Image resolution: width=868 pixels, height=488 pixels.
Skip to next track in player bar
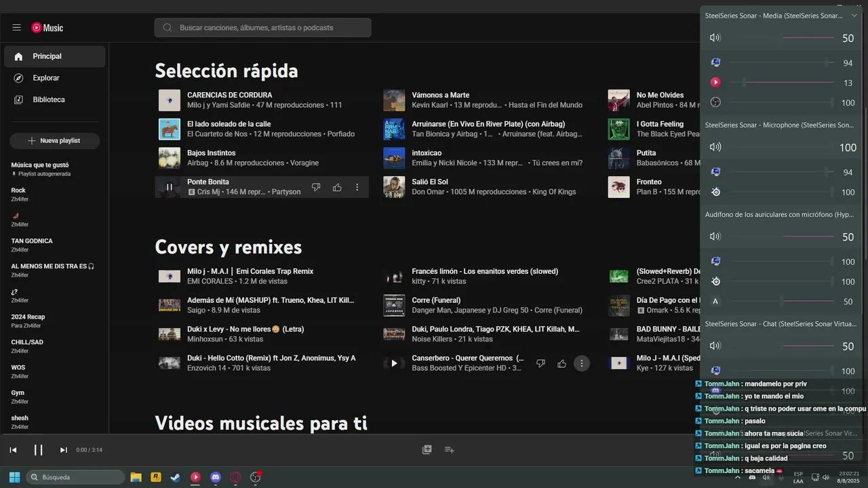pos(64,450)
